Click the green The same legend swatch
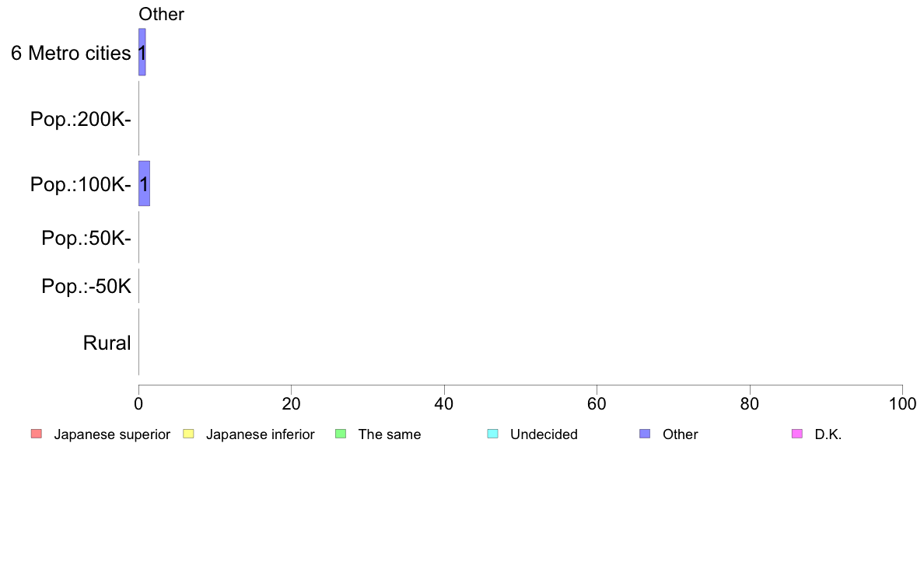 pos(340,434)
